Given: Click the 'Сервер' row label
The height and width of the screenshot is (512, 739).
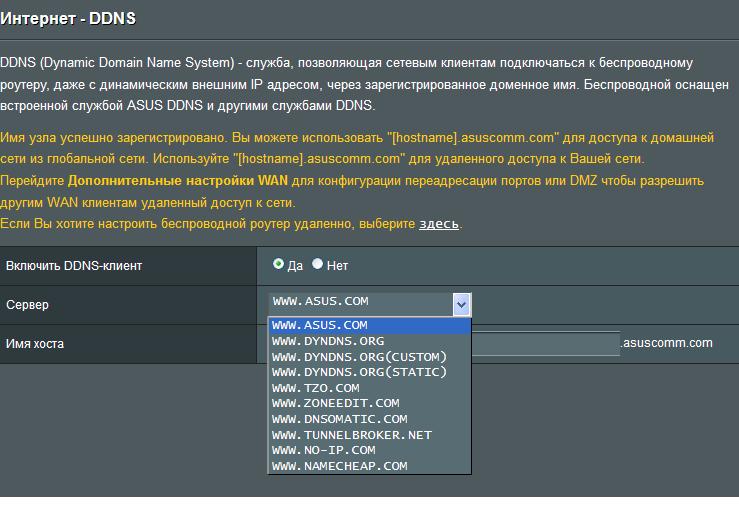Looking at the screenshot, I should tap(27, 304).
